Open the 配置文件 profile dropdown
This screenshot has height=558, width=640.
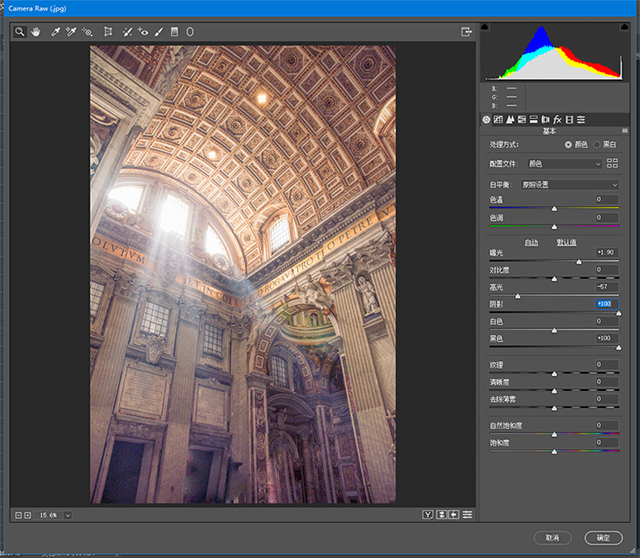[564, 164]
